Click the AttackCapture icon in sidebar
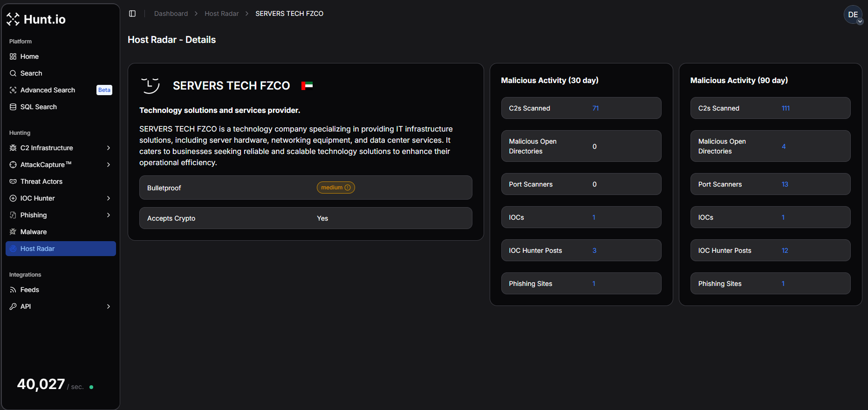 coord(13,165)
